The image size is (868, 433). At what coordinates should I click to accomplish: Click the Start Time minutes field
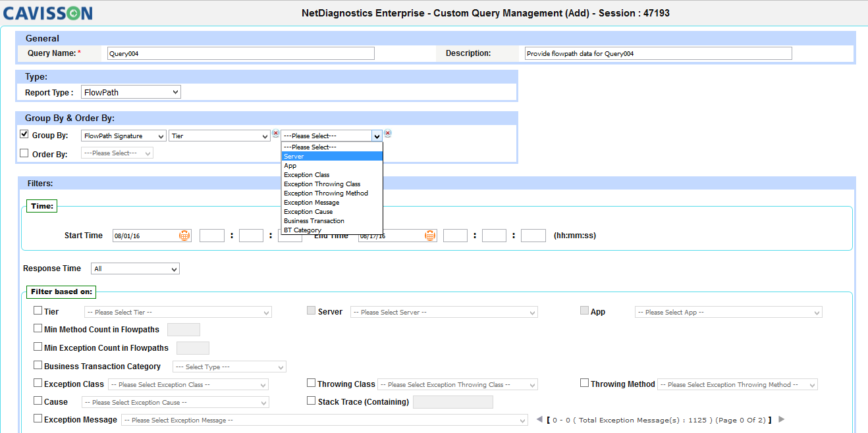click(252, 236)
